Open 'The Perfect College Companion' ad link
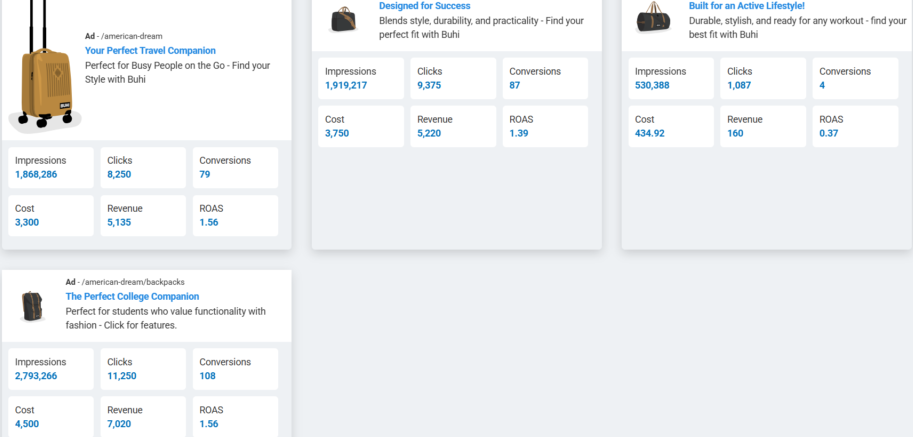Viewport: 913px width, 437px height. 132,297
